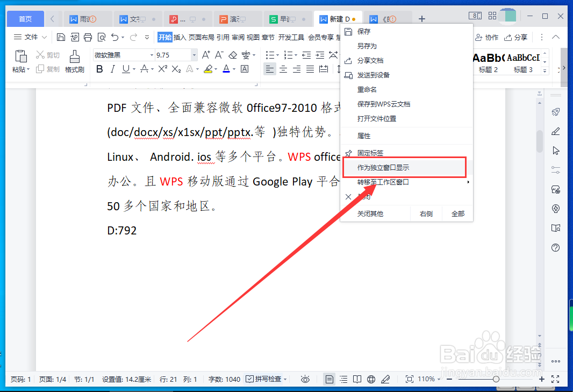Image resolution: width=573 pixels, height=392 pixels.
Task: Add a new tab with plus button
Action: coord(422,19)
